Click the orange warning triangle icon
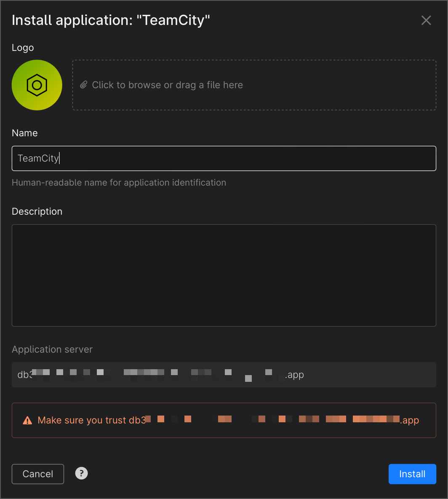 click(x=28, y=420)
